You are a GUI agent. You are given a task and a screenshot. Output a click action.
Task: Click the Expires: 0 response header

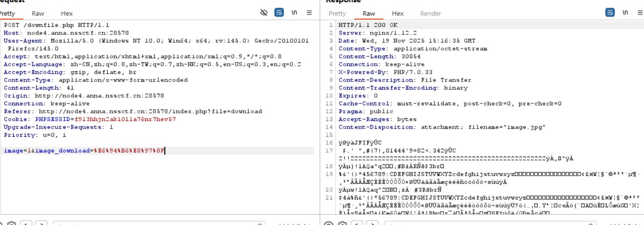click(358, 95)
